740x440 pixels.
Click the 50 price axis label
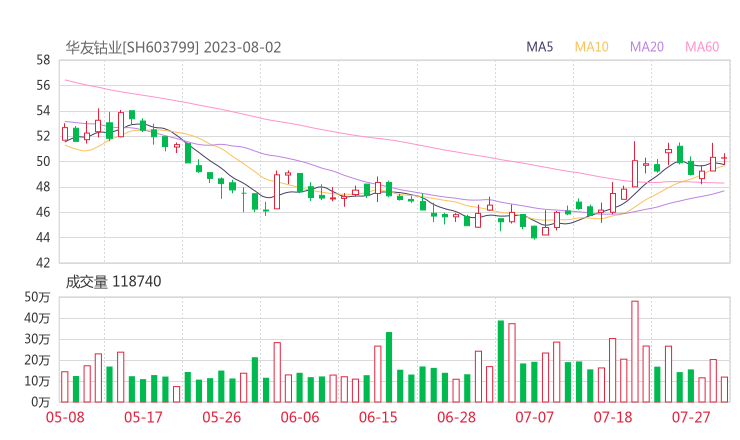pyautogui.click(x=43, y=161)
